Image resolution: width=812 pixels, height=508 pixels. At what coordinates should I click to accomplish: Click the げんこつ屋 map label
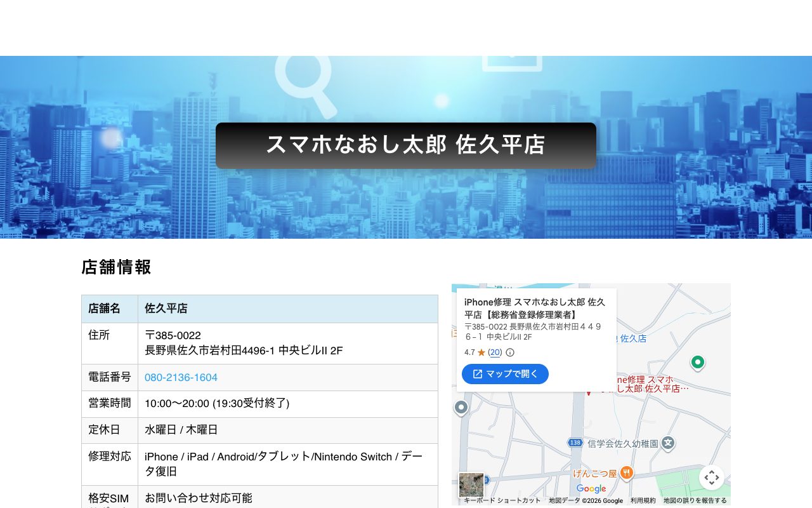click(595, 473)
